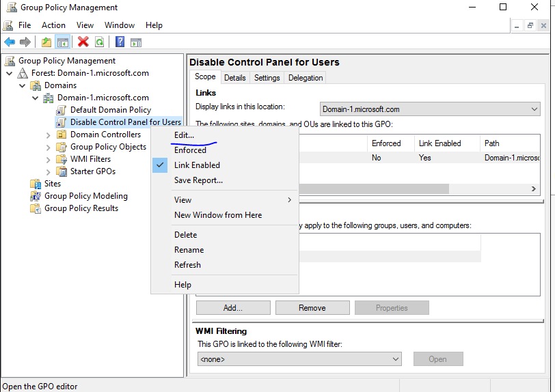Screen dimensions: 555x392
Task: Click the Starter GPOs folder icon
Action: [x=62, y=171]
